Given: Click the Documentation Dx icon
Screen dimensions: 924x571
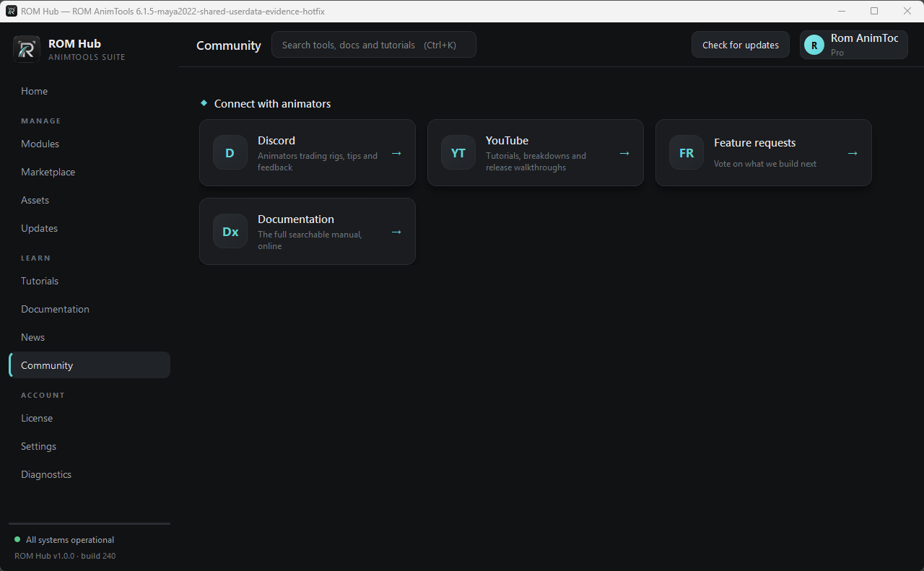Looking at the screenshot, I should pos(230,231).
